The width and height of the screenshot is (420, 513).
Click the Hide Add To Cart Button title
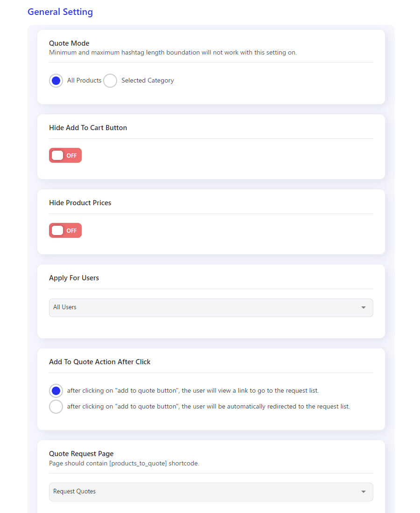(88, 128)
